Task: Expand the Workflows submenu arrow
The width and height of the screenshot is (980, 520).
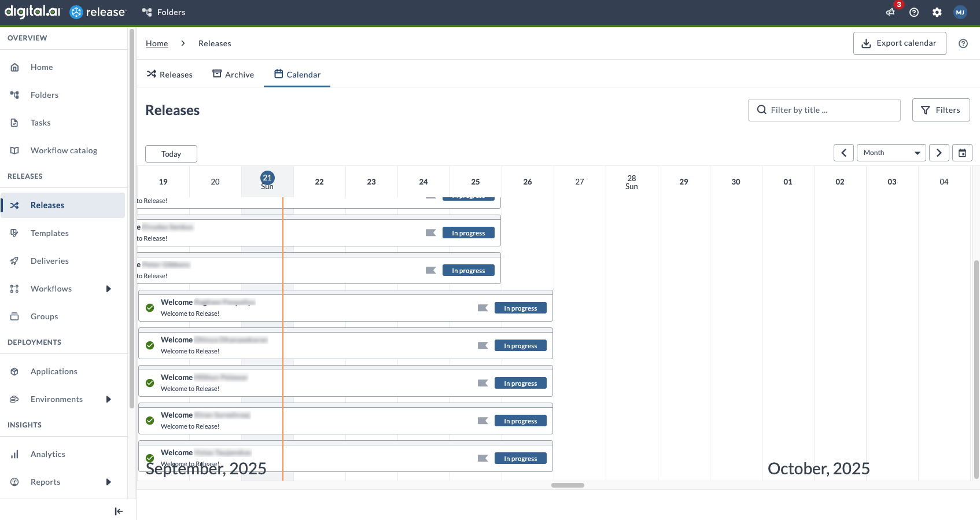Action: [x=108, y=289]
